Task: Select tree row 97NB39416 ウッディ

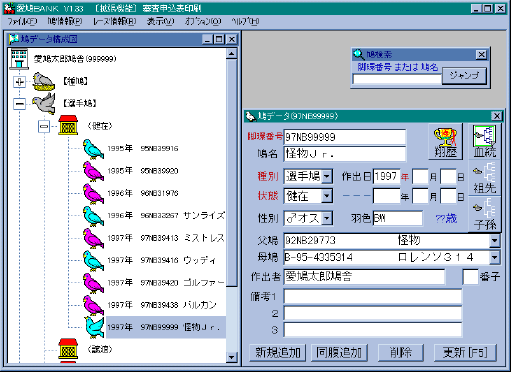Action: pyautogui.click(x=162, y=260)
